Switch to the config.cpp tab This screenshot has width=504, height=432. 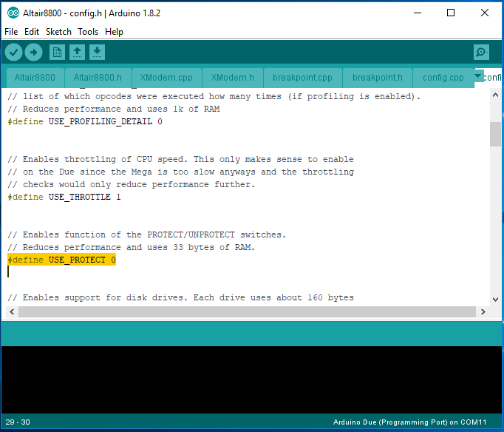point(443,78)
